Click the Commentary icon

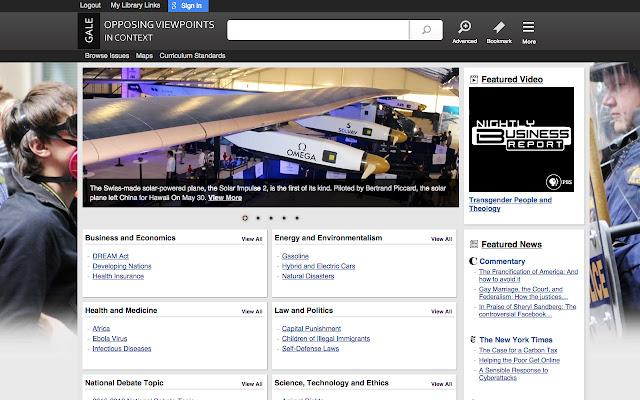coord(473,261)
